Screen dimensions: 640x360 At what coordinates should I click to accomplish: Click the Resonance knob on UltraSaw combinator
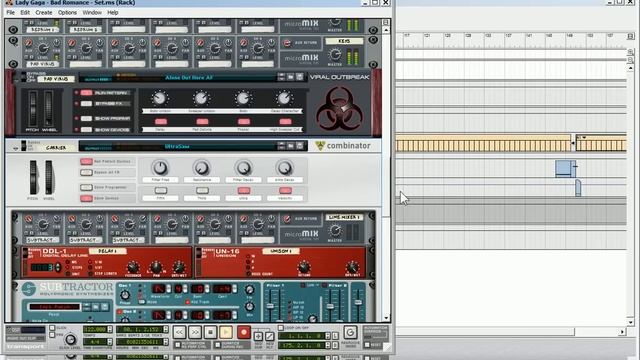(202, 167)
